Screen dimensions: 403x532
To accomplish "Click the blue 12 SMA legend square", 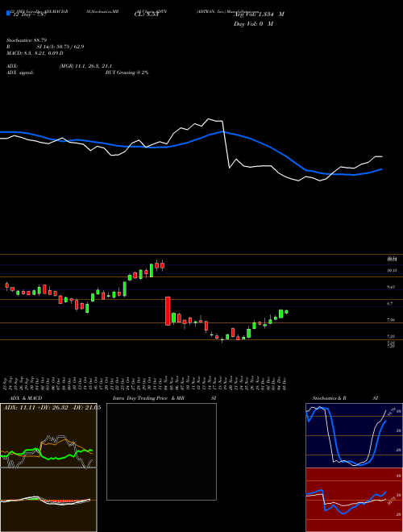I will [x=9, y=13].
